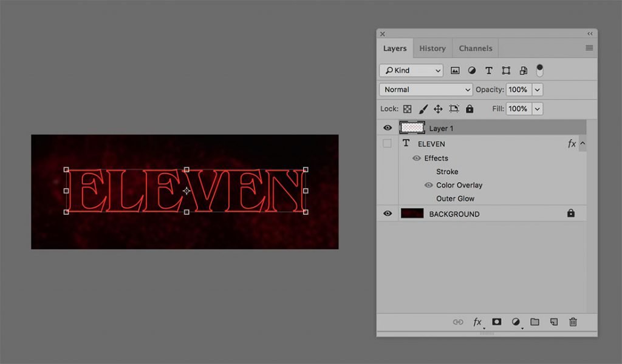Select the BACKGROUND layer name
This screenshot has height=364, width=622.
pos(454,214)
